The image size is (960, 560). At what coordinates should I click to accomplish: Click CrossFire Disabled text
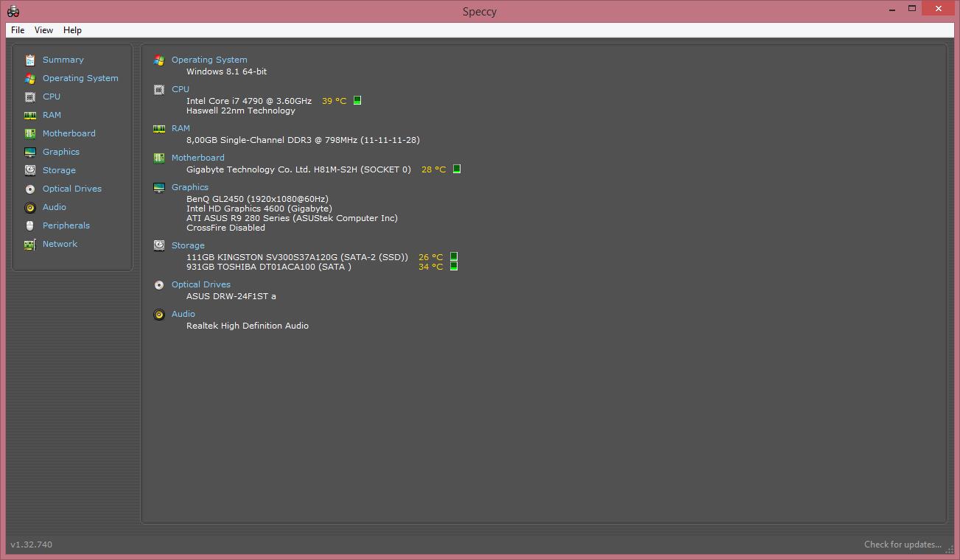[225, 228]
